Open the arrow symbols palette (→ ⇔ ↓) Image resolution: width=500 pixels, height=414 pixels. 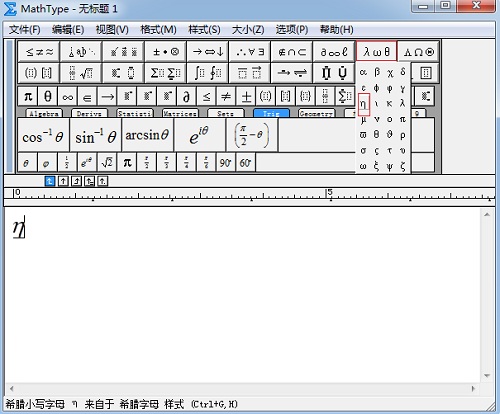pos(208,51)
